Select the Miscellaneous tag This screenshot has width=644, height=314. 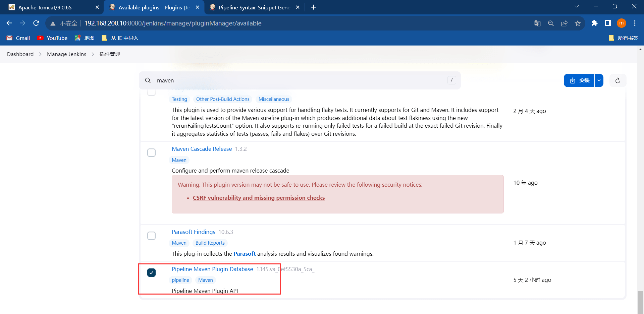tap(274, 99)
